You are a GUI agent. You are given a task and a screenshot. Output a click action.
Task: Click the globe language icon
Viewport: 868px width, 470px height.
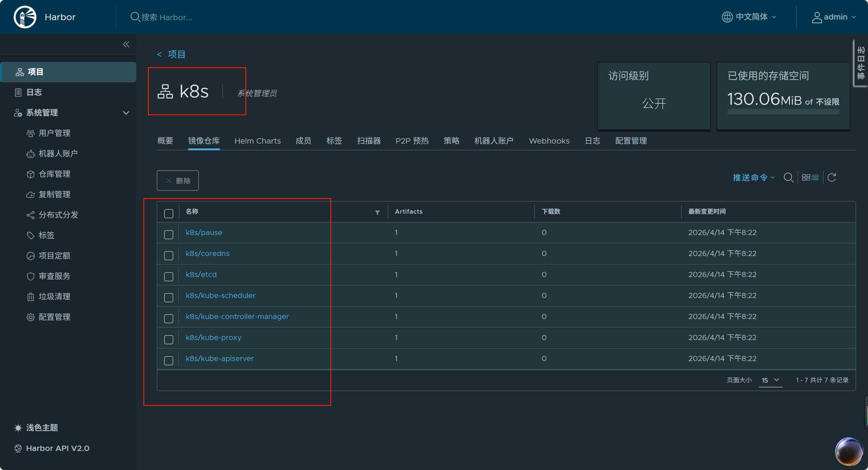click(x=727, y=17)
